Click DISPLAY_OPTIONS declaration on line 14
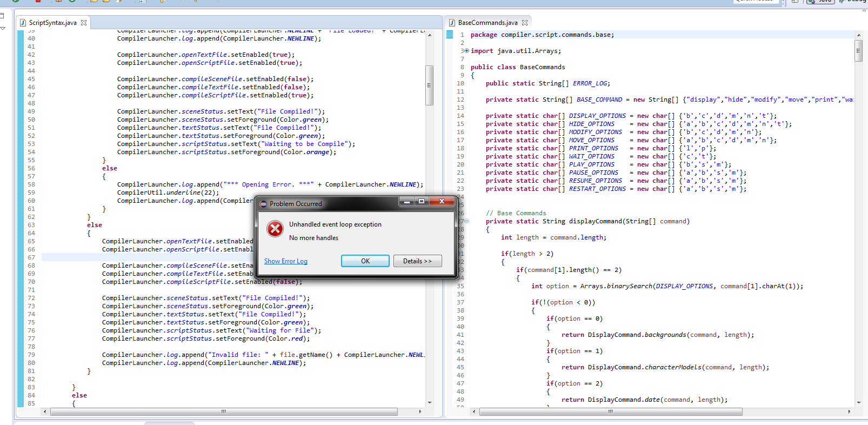The width and height of the screenshot is (868, 425). (x=597, y=116)
